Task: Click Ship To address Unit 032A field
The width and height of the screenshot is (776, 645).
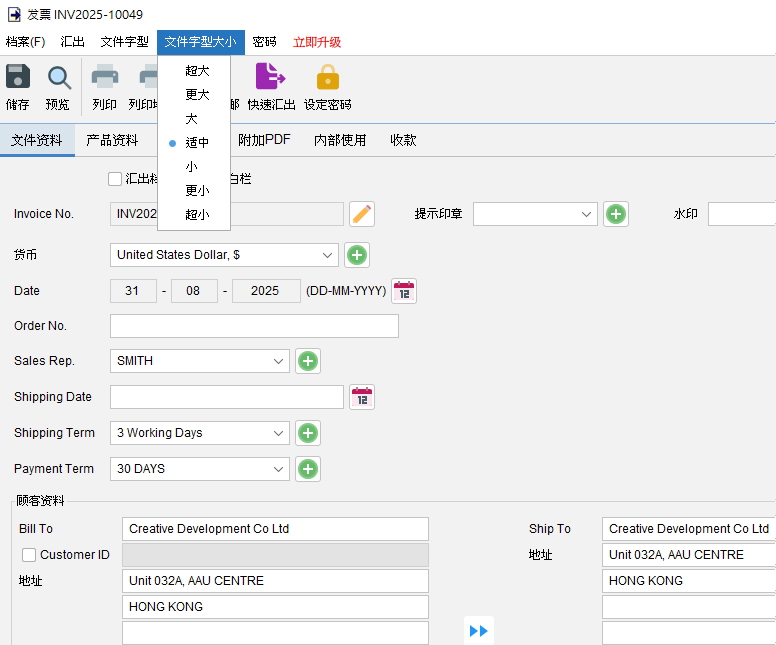Action: 689,555
